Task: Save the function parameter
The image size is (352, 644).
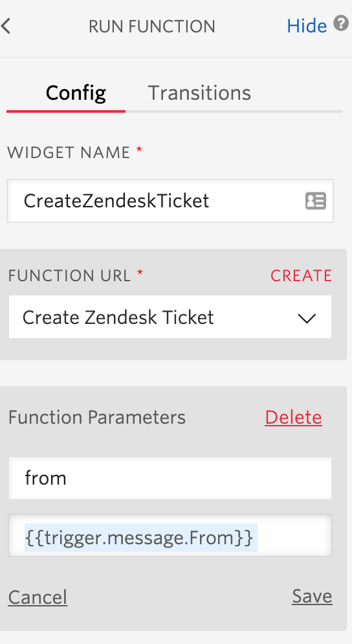Action: (x=312, y=596)
